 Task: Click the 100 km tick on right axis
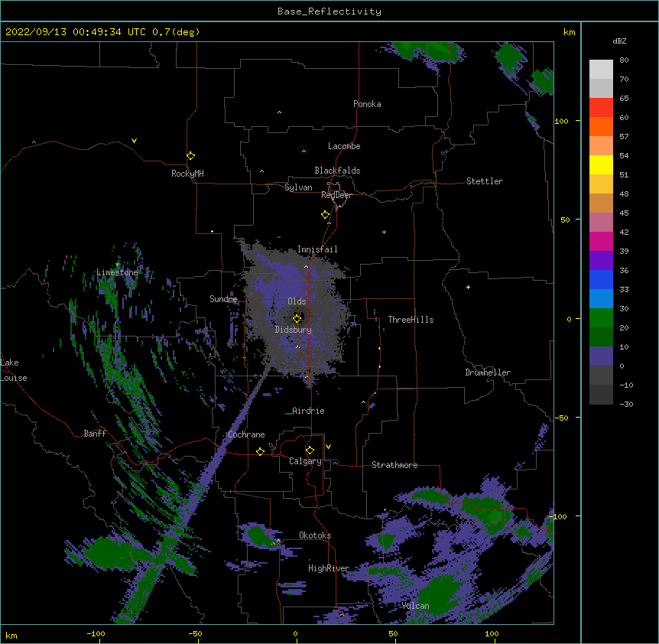[561, 121]
